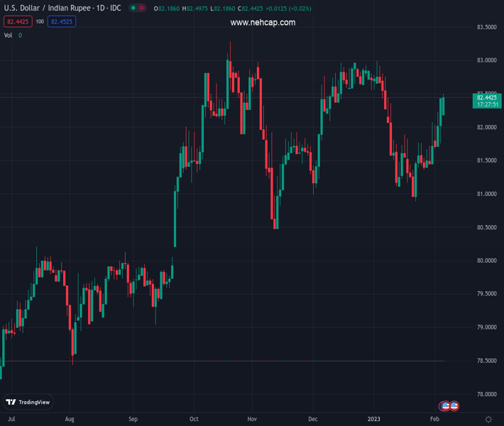Click the 78.5000 horizontal support line
This screenshot has height=426, width=504.
[213, 361]
